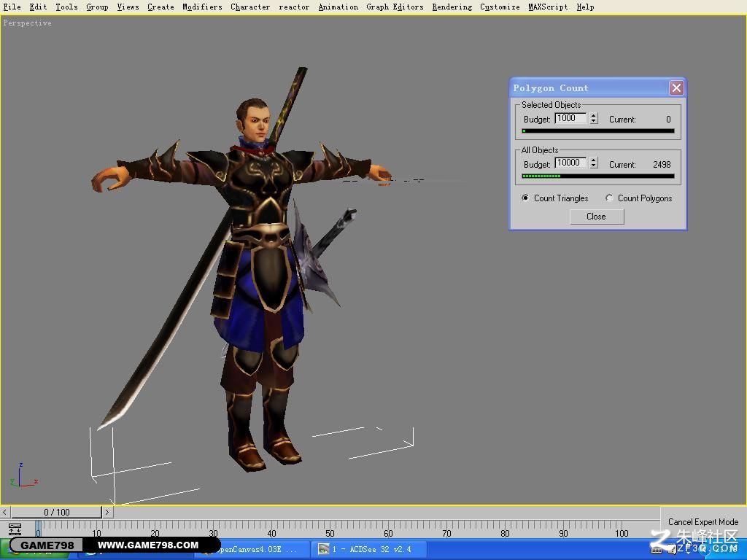Click the Perspective viewport label
747x560 pixels.
coord(27,23)
